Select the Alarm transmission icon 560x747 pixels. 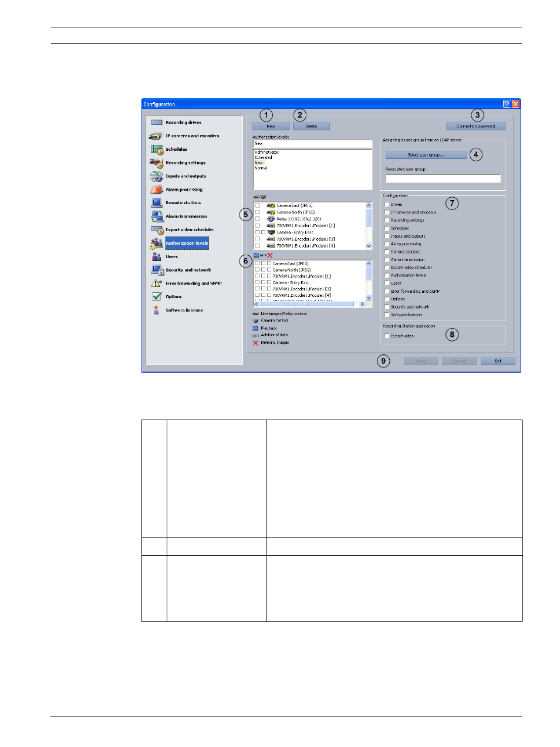(x=156, y=217)
